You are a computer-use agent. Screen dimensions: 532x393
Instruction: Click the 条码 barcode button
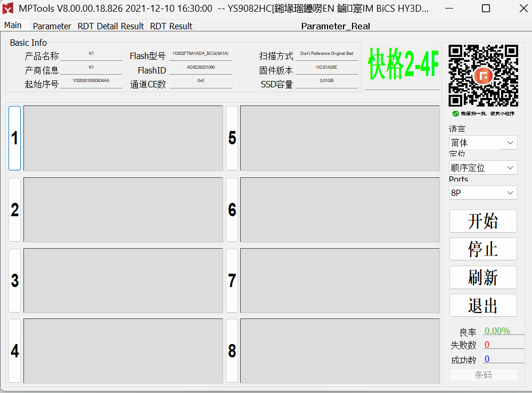pos(482,375)
